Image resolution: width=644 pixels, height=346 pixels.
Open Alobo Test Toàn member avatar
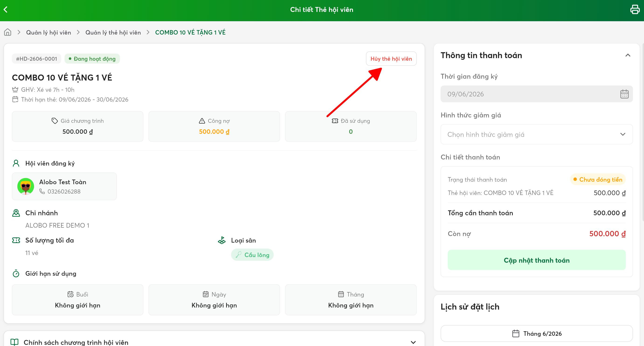(x=26, y=186)
